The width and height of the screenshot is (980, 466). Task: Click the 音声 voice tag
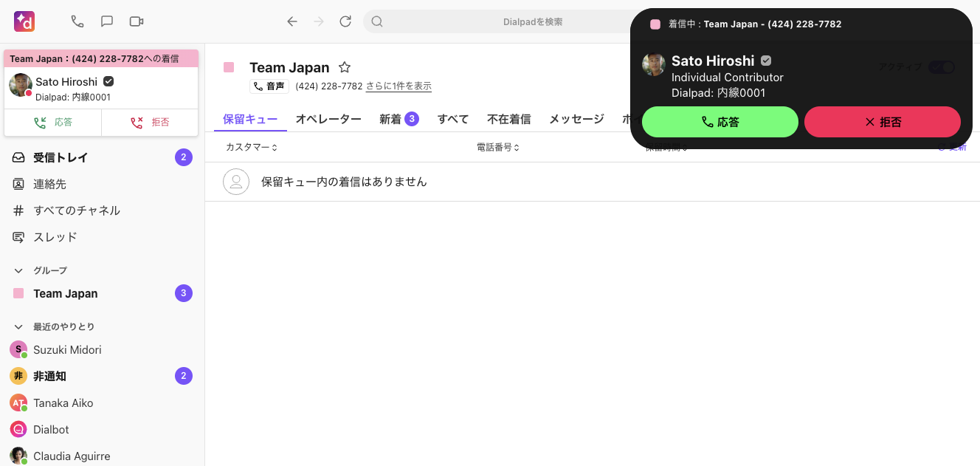[269, 86]
